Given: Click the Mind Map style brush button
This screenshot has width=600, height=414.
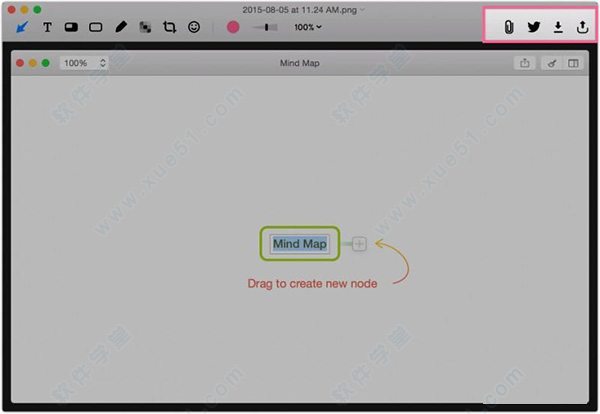Looking at the screenshot, I should (550, 63).
